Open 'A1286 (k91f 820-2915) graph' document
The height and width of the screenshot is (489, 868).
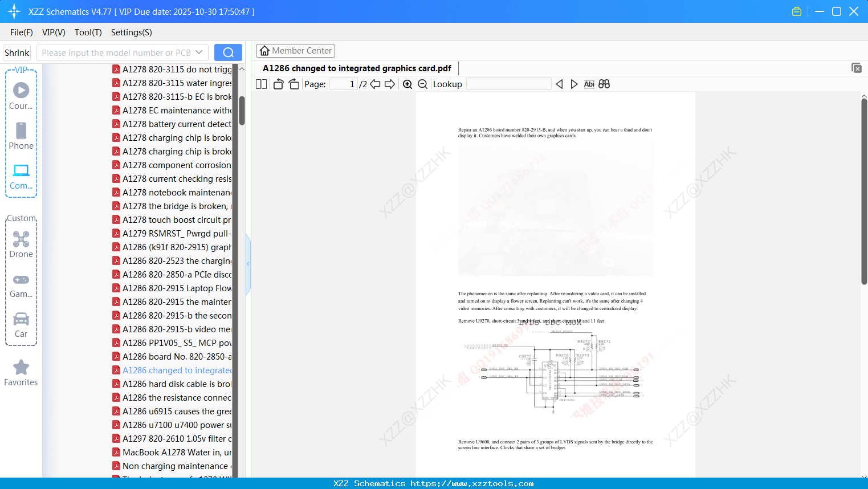177,247
